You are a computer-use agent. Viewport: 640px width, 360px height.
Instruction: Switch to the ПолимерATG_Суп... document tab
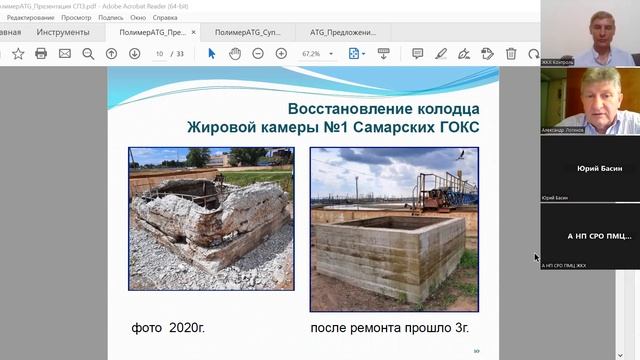248,32
